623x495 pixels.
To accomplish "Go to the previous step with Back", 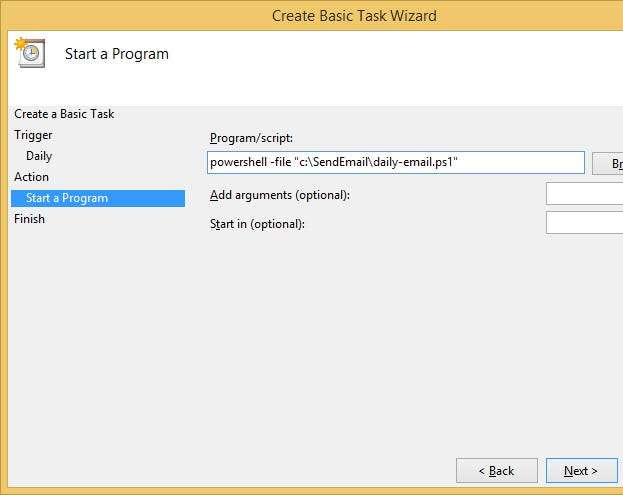I will (x=496, y=470).
